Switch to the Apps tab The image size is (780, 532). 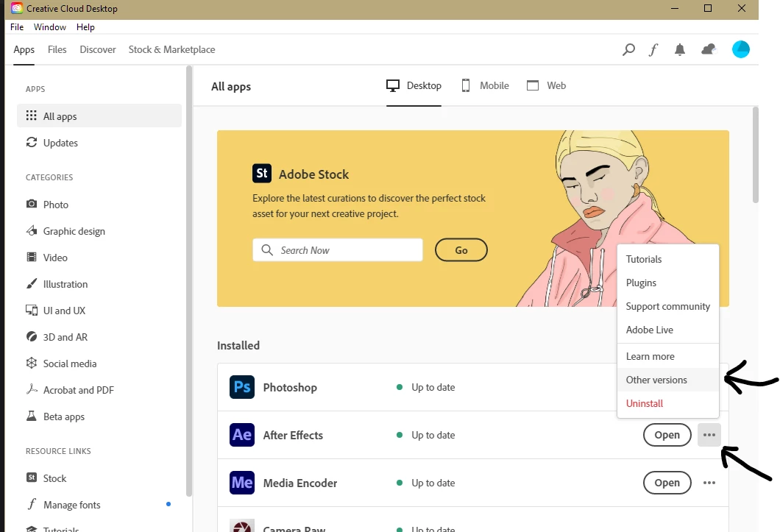[24, 49]
